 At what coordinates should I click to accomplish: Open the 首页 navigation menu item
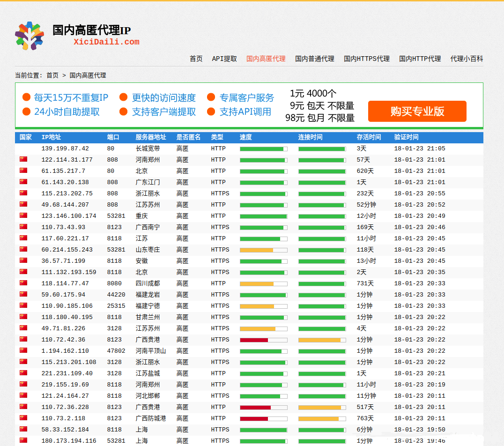click(196, 59)
